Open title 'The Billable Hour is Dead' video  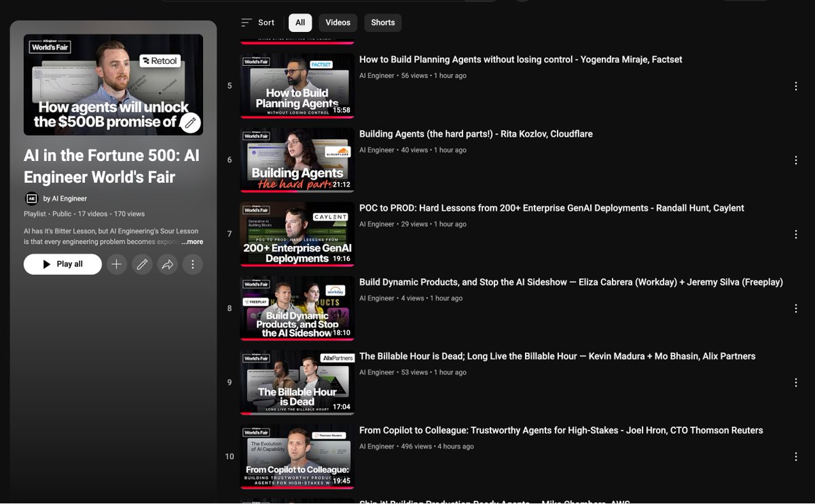pyautogui.click(x=558, y=356)
